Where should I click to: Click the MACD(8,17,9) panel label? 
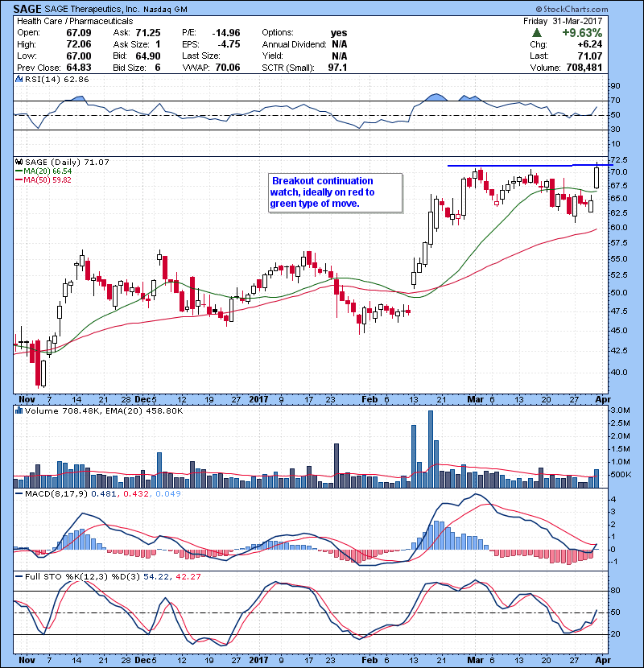(56, 494)
